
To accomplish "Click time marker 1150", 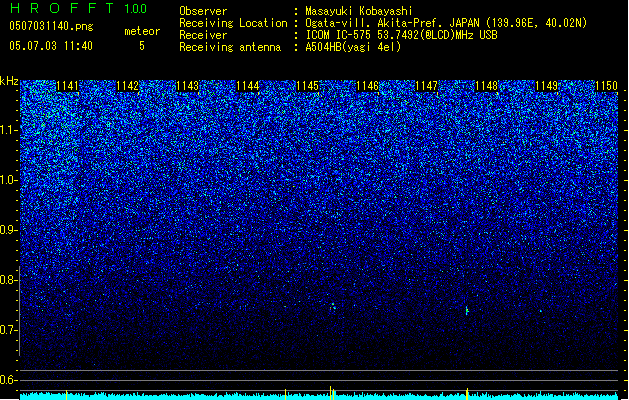I will pos(607,86).
